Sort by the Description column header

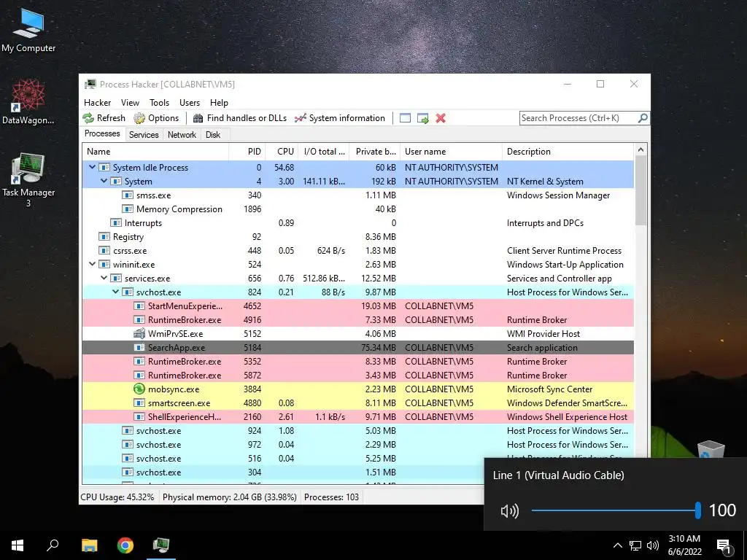tap(568, 152)
